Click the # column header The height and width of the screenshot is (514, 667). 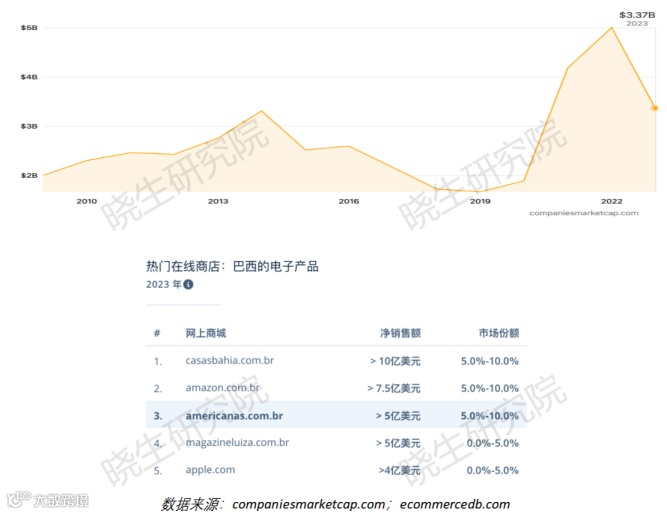(157, 333)
